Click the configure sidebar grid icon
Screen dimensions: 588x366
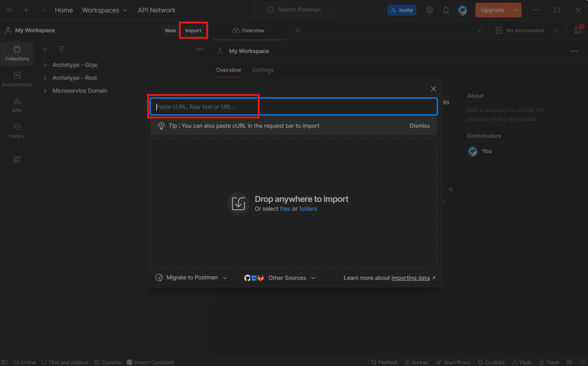(17, 159)
